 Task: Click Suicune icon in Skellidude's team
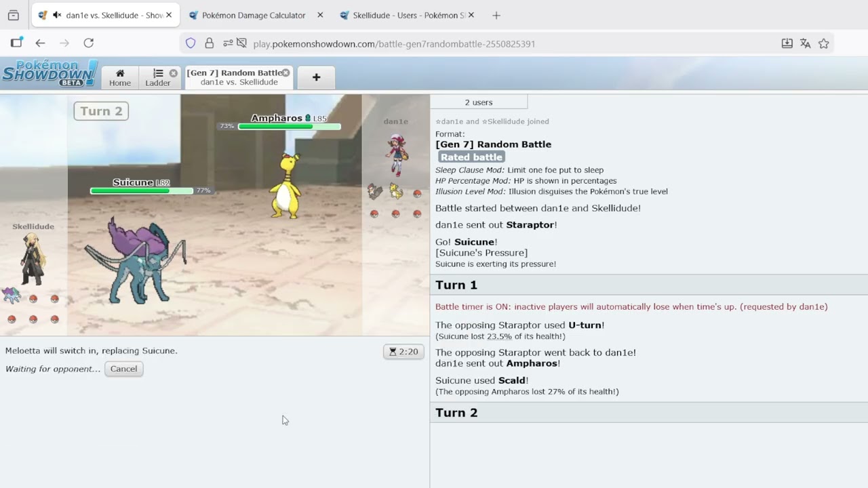coord(11,296)
